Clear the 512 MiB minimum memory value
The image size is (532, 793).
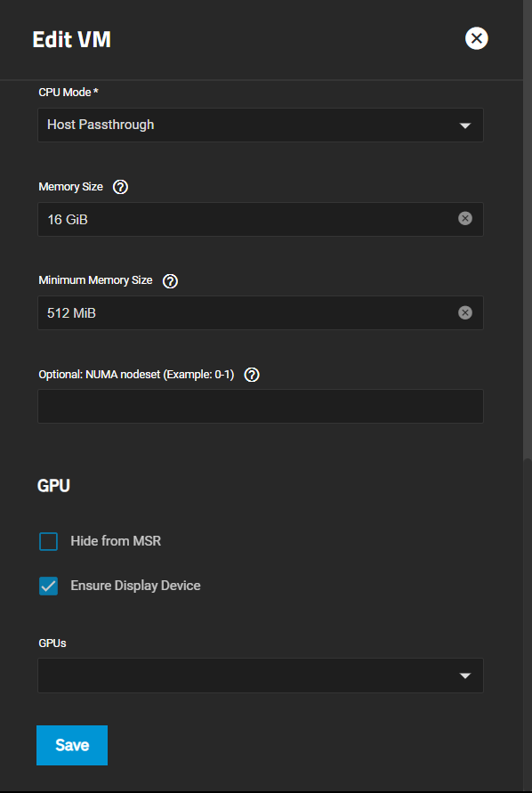[465, 312]
